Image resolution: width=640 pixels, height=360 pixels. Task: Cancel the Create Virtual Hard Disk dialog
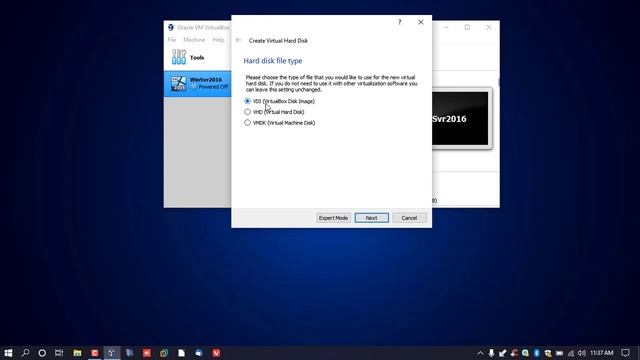pyautogui.click(x=409, y=218)
